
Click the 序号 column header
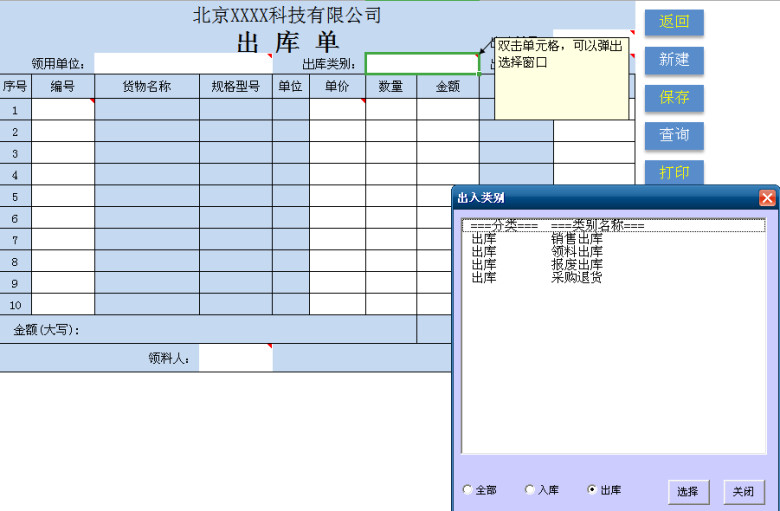[x=15, y=87]
